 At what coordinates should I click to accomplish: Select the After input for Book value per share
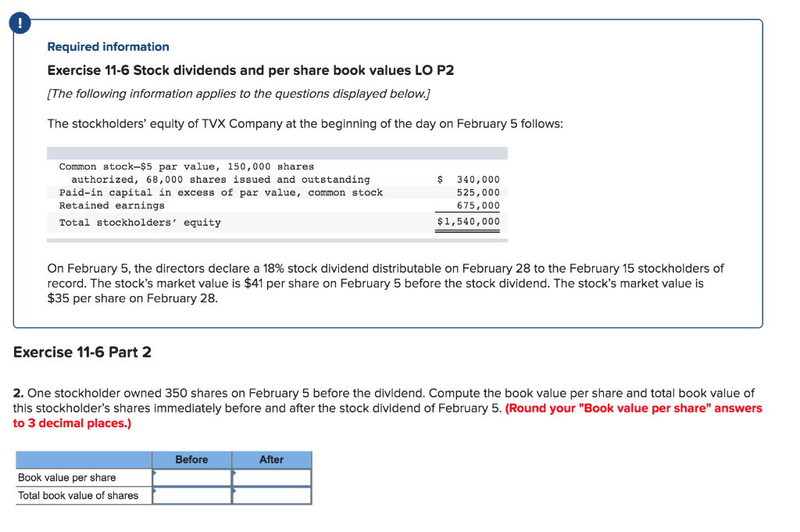coord(272,477)
